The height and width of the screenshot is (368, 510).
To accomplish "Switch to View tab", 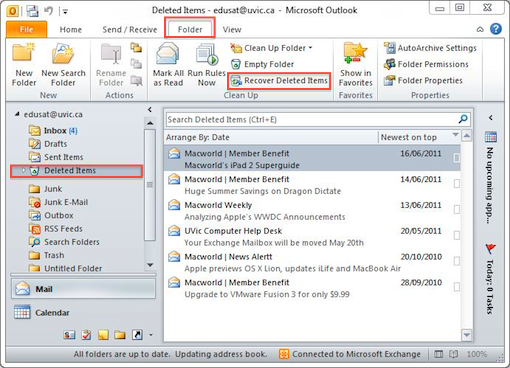I will tap(232, 29).
